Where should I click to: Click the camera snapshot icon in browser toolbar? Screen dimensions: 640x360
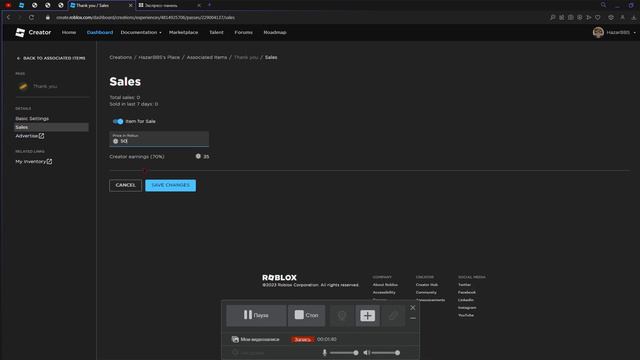coord(571,18)
